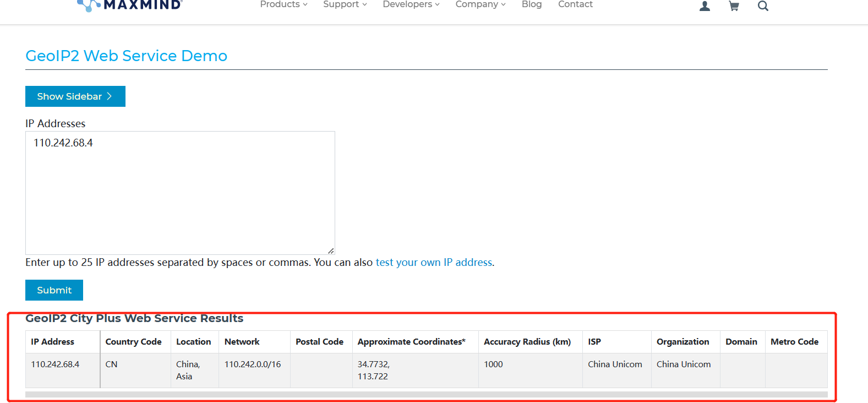
Task: Click the 'GeoIP2 City Plus Web Service Results' heading
Action: click(134, 318)
